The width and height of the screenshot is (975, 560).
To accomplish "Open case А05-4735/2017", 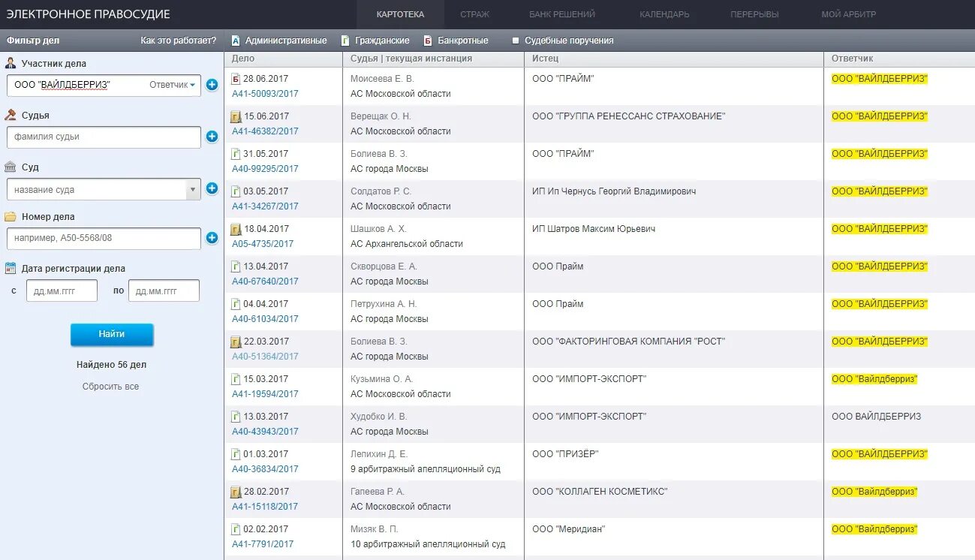I will [x=263, y=244].
